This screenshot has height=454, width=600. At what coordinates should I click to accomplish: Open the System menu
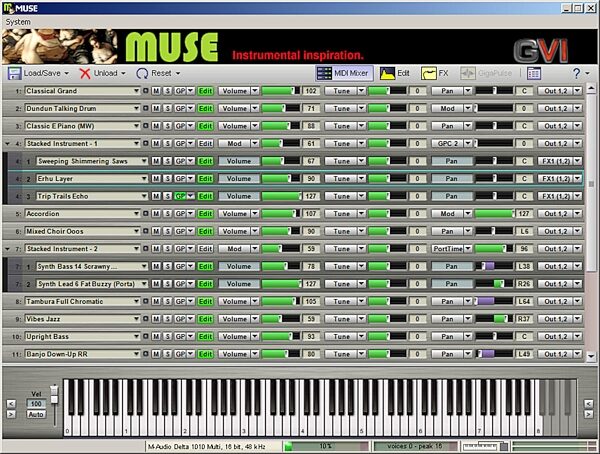(18, 22)
